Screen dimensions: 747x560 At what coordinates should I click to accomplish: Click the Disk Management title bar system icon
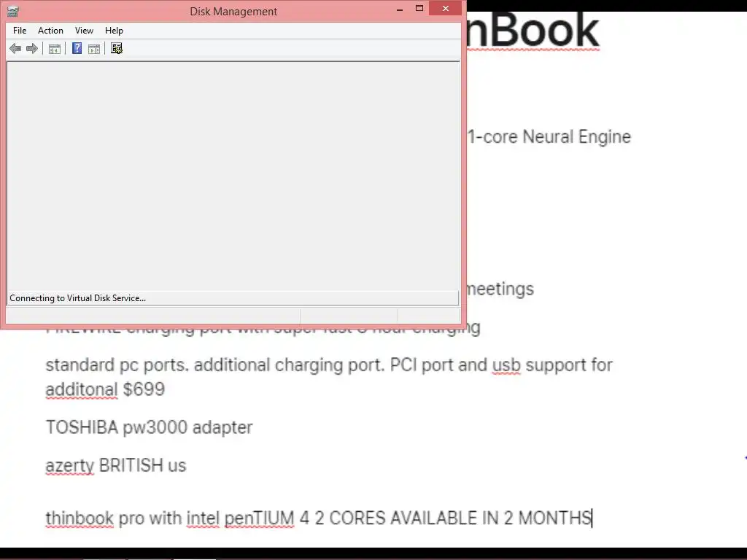(13, 11)
